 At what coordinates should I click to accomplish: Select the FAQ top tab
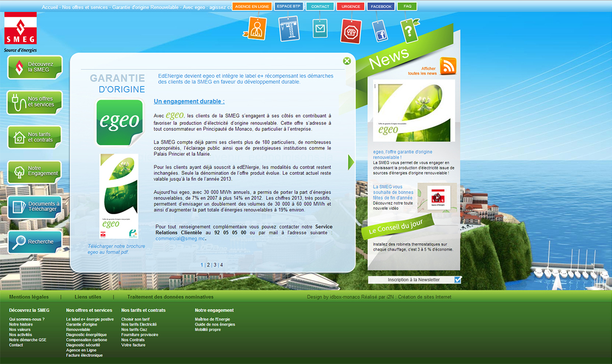[x=407, y=7]
